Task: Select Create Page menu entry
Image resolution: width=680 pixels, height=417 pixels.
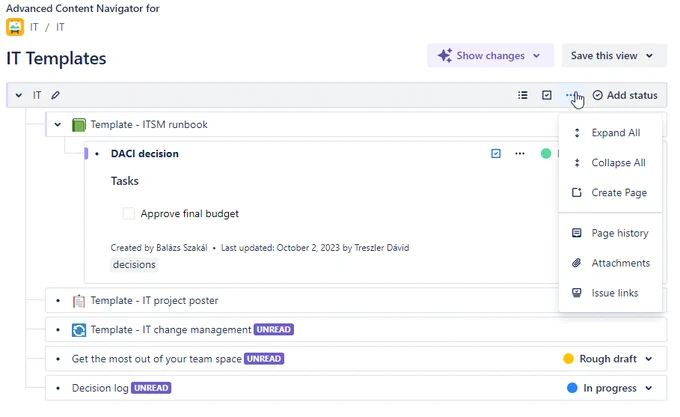Action: [610, 192]
